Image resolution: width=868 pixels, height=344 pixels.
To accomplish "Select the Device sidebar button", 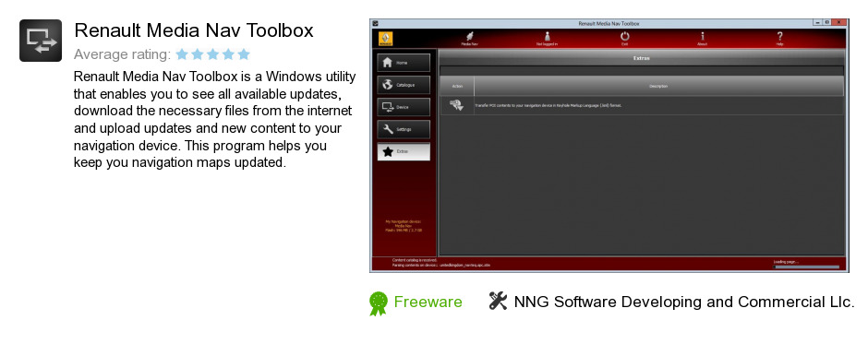I will pyautogui.click(x=404, y=107).
